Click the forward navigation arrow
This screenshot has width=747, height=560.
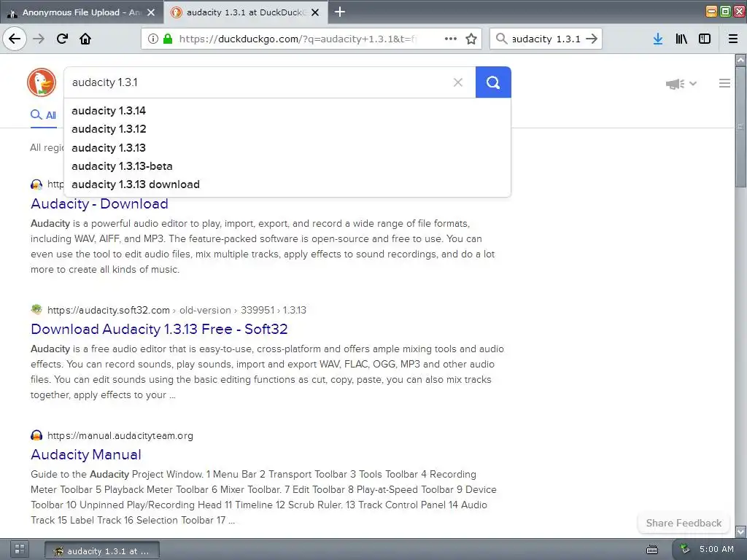(x=39, y=39)
